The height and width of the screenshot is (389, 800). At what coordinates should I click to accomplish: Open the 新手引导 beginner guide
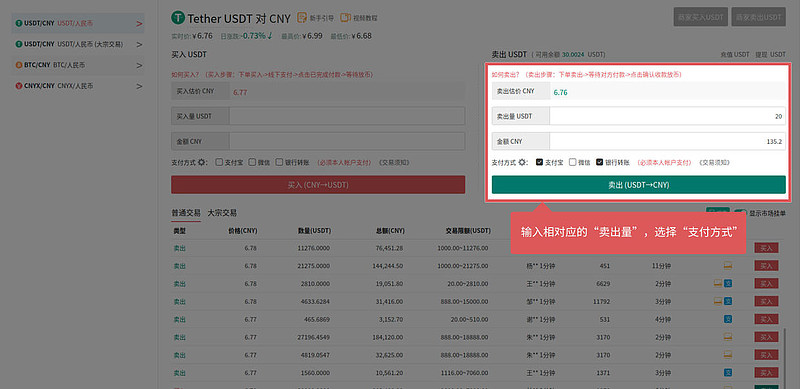pyautogui.click(x=316, y=18)
